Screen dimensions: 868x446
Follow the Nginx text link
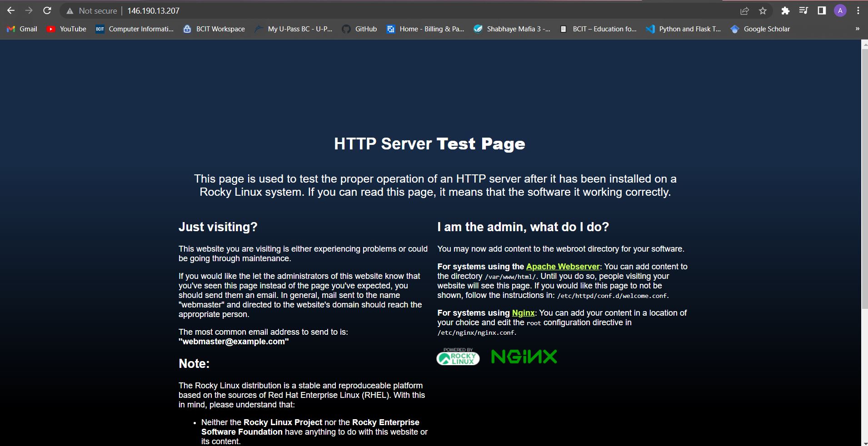pyautogui.click(x=523, y=313)
